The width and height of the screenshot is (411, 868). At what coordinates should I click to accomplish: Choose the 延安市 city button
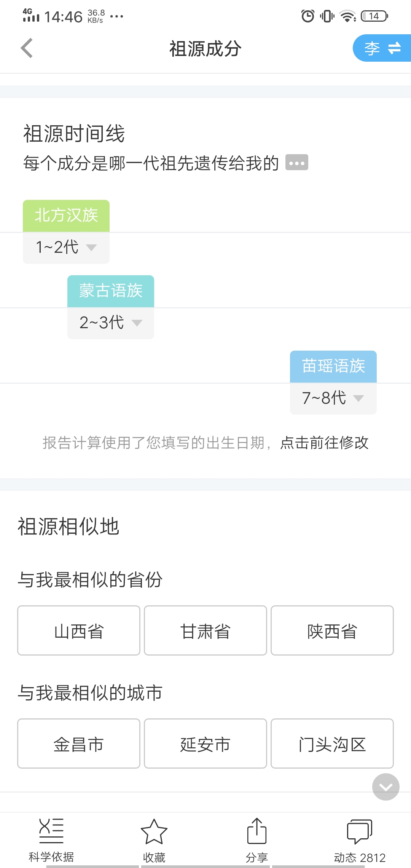pos(205,744)
